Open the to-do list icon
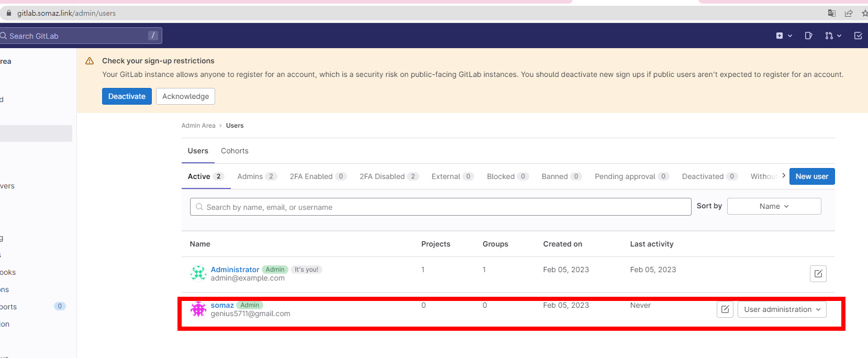Viewport: 868px width, 358px height. [x=858, y=36]
